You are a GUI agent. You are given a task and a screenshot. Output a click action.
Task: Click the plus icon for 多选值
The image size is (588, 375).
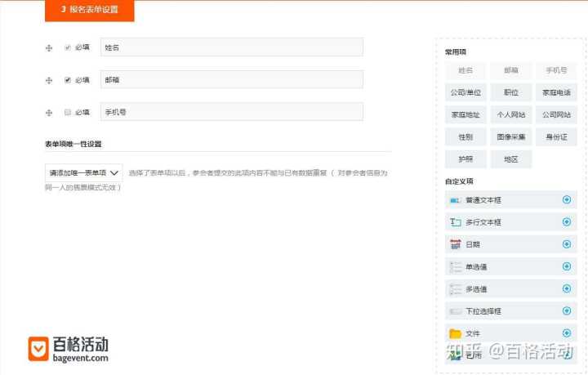point(567,288)
